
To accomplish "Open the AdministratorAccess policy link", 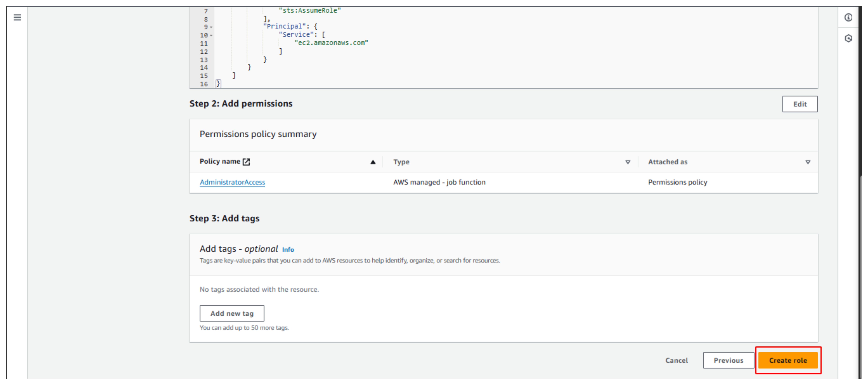I will (x=233, y=182).
